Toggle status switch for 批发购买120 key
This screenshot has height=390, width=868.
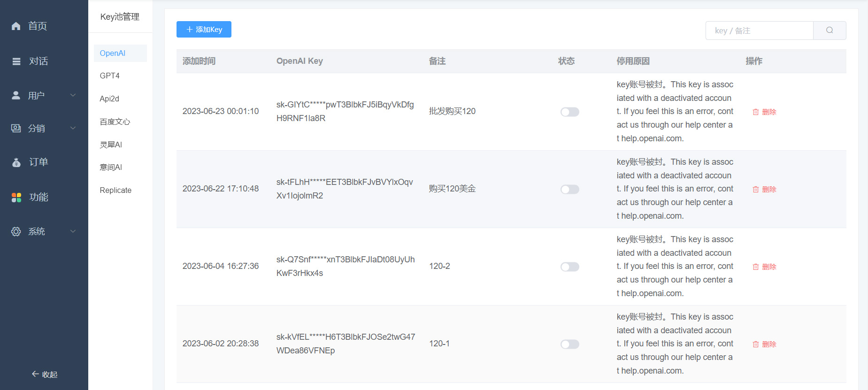tap(569, 112)
